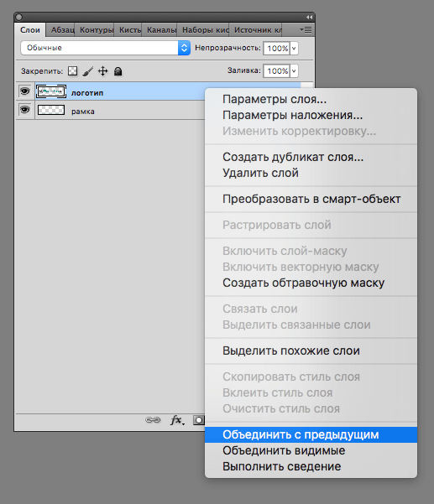Viewport: 434px width, 504px height.
Task: Toggle visibility of the рамка layer
Action: [25, 110]
